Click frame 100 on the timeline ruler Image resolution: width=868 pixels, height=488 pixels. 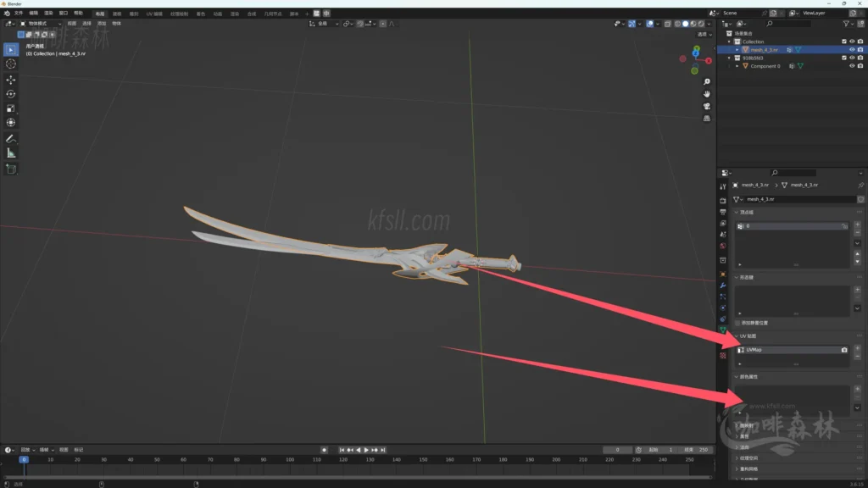[289, 460]
